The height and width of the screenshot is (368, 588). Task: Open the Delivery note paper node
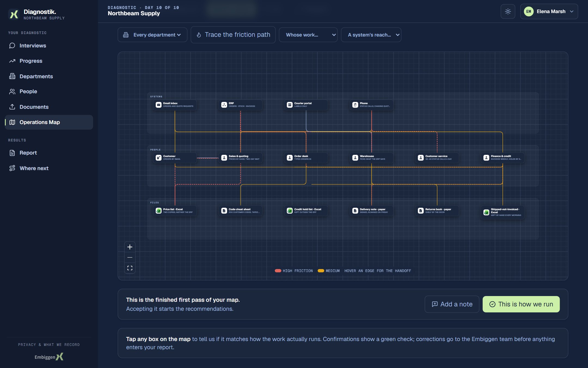point(372,211)
